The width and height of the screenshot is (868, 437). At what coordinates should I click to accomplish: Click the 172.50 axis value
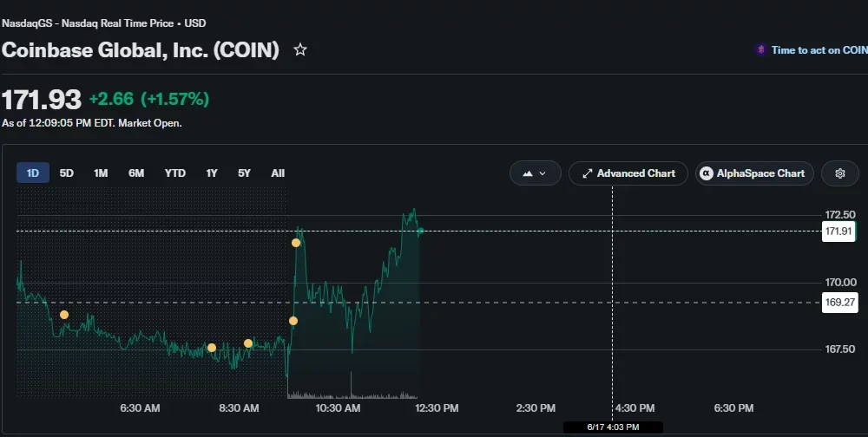(x=839, y=215)
